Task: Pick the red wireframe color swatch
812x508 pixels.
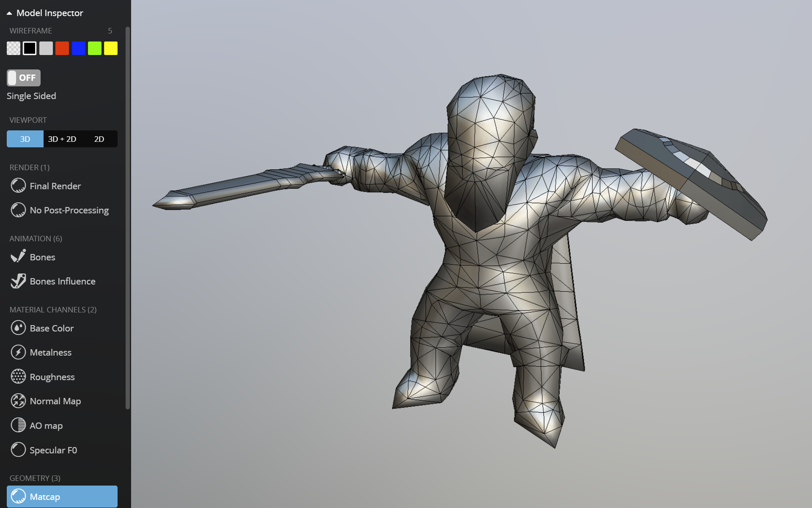Action: pyautogui.click(x=62, y=48)
